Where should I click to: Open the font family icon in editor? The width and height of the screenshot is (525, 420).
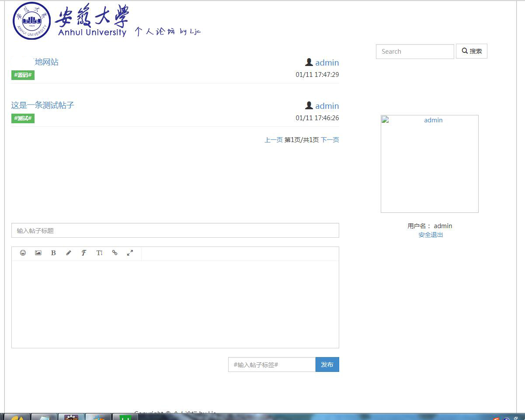[x=84, y=253]
